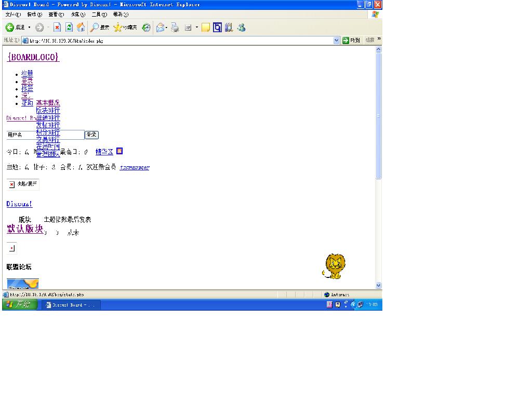532x399 pixels.
Task: Click the Forward navigation arrow icon
Action: [39, 28]
